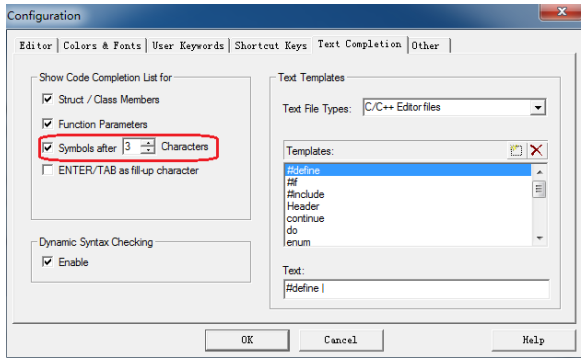Image resolution: width=585 pixels, height=363 pixels.
Task: Uncheck the Function Parameters checkbox
Action: 47,123
